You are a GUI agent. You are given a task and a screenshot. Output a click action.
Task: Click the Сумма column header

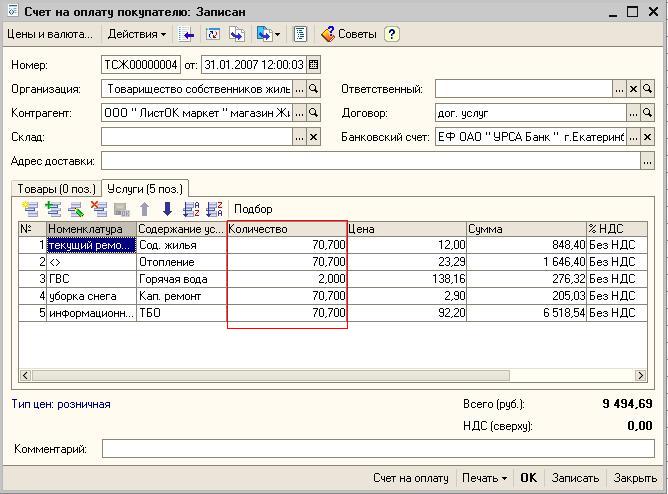(x=527, y=229)
